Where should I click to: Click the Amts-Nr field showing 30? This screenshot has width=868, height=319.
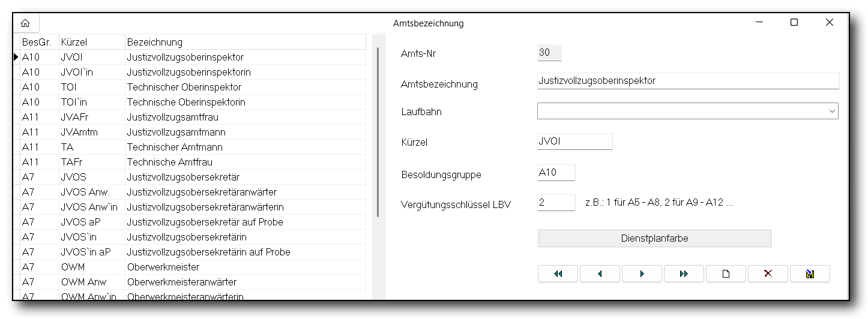click(549, 53)
